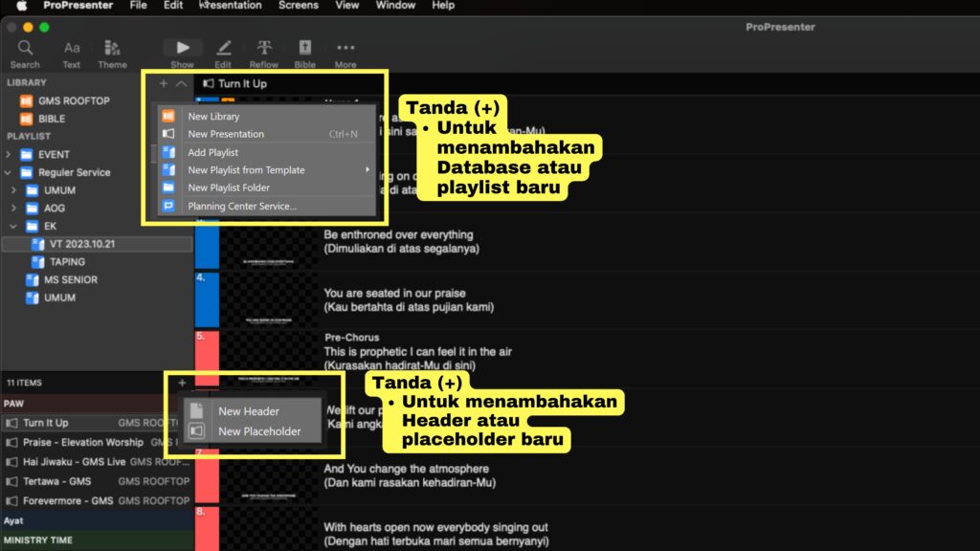Collapse the EK folder
Image resolution: width=980 pixels, height=551 pixels.
(x=13, y=226)
